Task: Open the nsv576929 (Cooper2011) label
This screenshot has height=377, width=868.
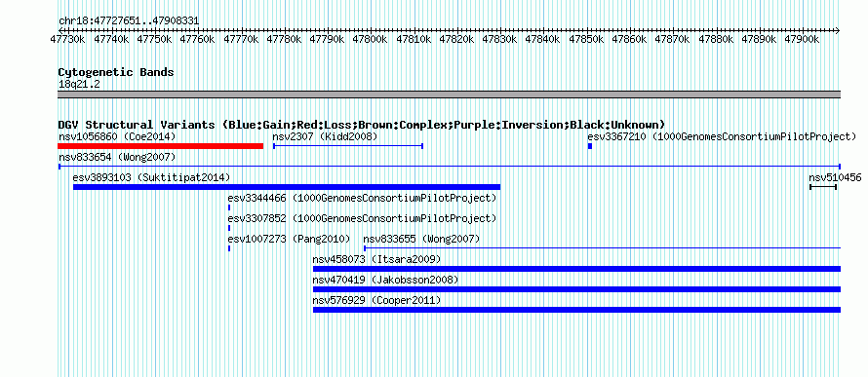Action: [376, 301]
